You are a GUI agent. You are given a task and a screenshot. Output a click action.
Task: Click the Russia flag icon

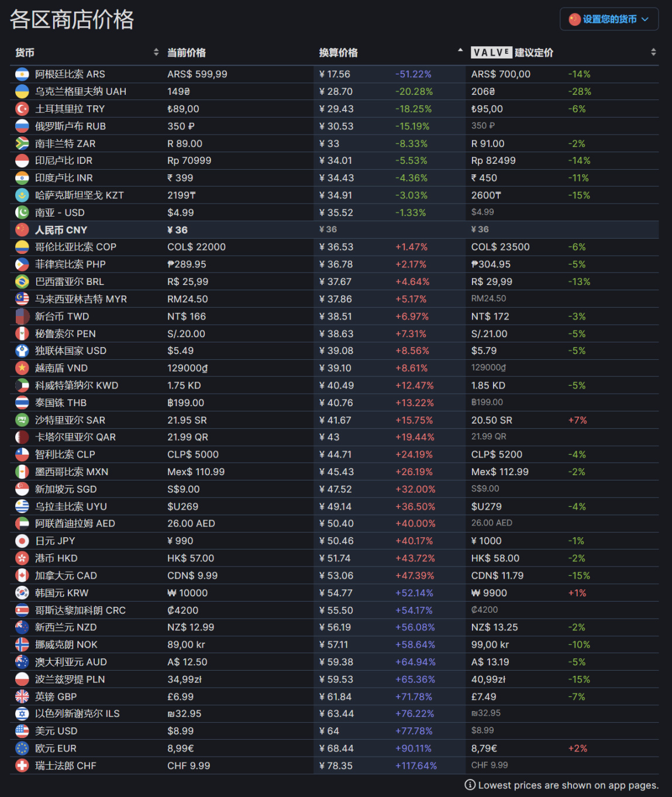[x=22, y=126]
